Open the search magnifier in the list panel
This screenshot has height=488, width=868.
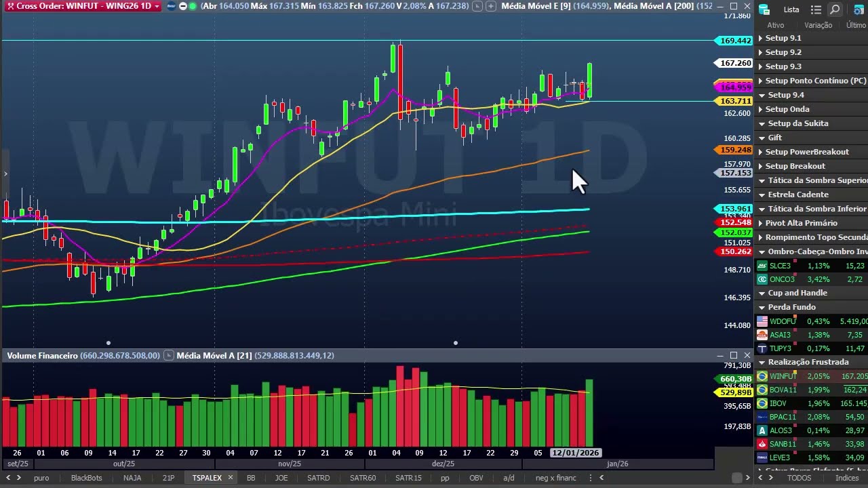[x=835, y=9]
